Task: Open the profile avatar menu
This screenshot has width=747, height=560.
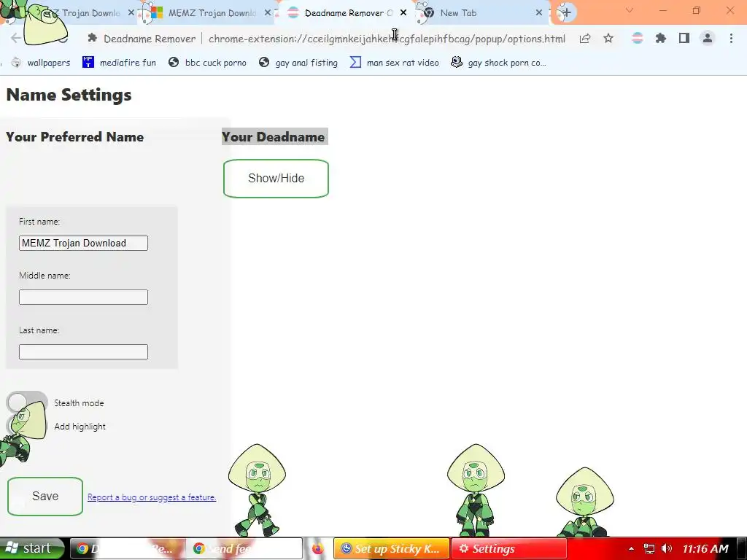Action: (708, 38)
